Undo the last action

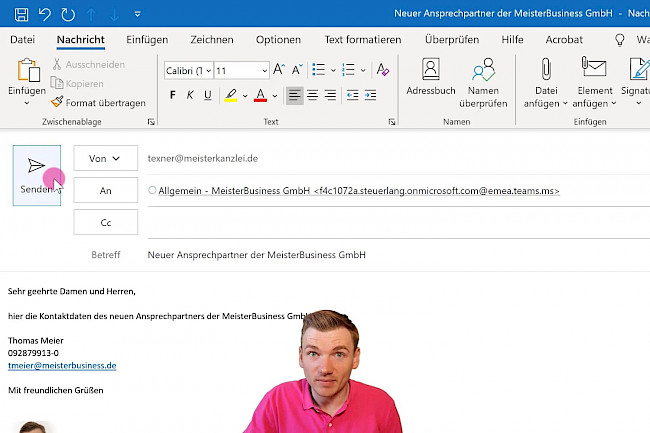[44, 15]
